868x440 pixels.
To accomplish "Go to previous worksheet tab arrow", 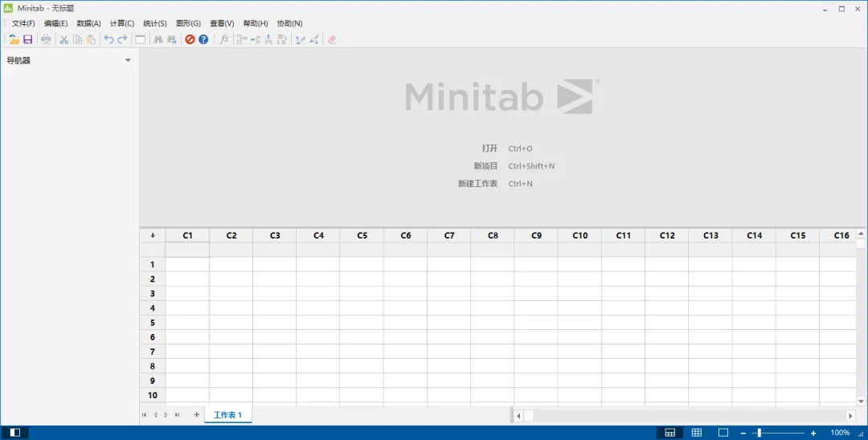I will (155, 414).
